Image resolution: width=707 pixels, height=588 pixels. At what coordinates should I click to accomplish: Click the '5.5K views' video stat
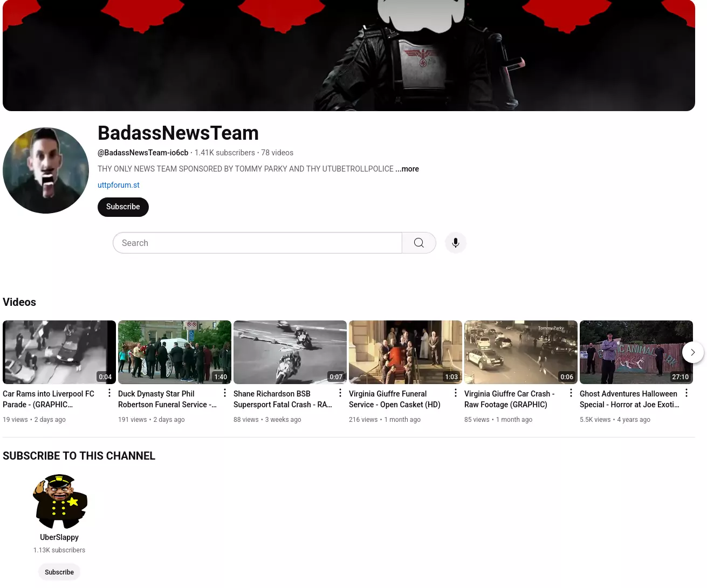[x=595, y=420]
